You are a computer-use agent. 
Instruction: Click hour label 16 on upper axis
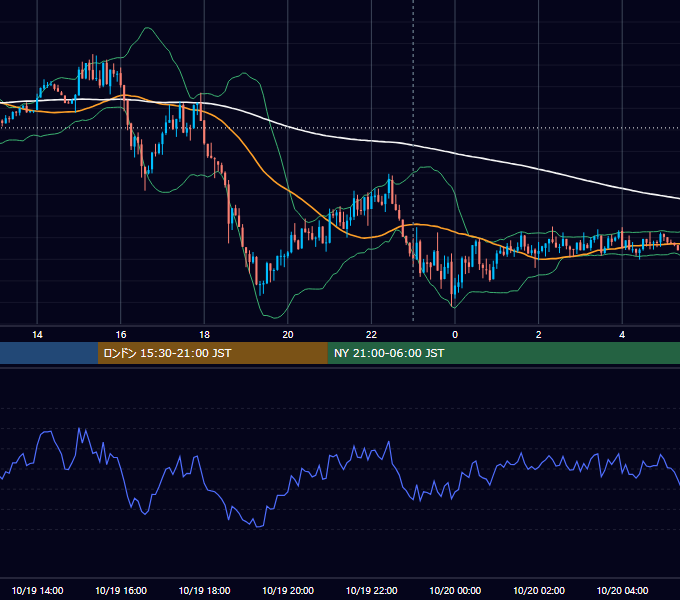point(121,335)
